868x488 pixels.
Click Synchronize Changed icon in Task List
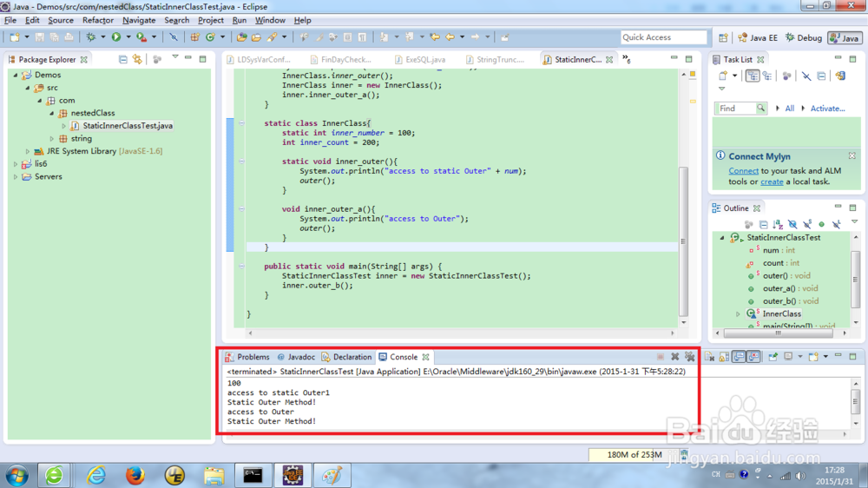pos(841,76)
